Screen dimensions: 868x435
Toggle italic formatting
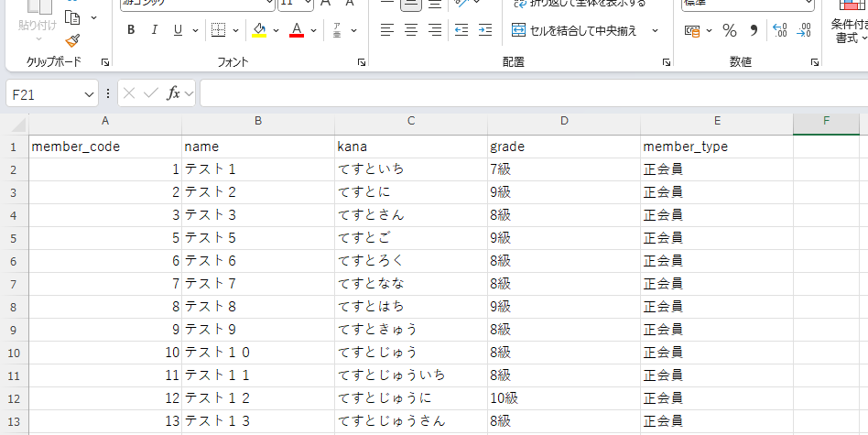coord(154,30)
